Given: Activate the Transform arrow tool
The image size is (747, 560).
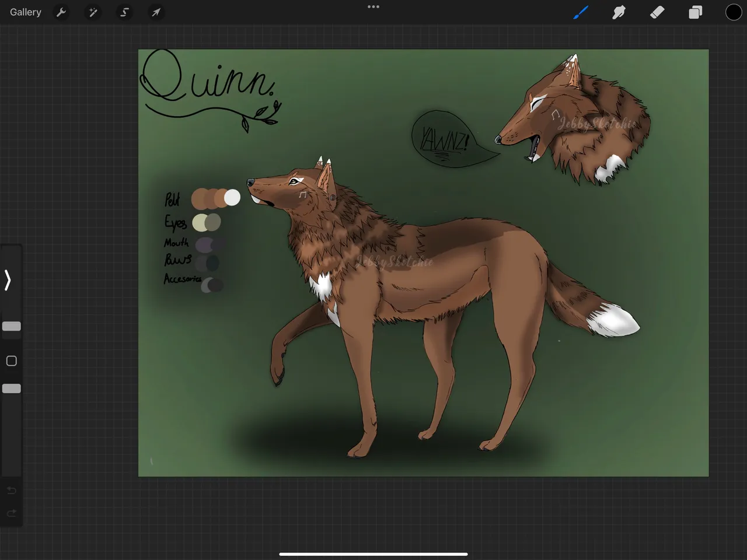Looking at the screenshot, I should (x=156, y=12).
